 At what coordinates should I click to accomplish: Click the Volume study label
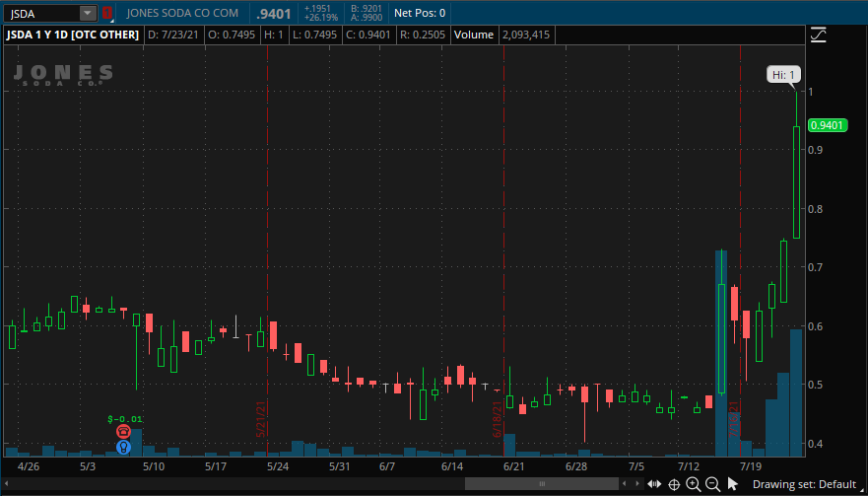click(x=473, y=35)
